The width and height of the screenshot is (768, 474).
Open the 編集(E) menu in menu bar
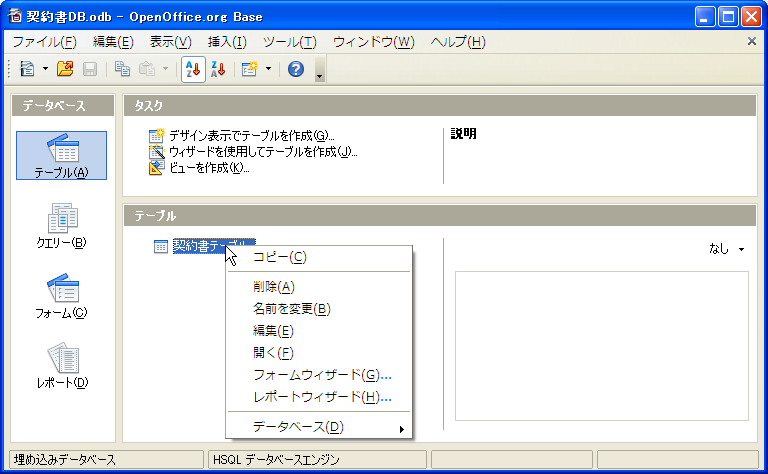113,42
